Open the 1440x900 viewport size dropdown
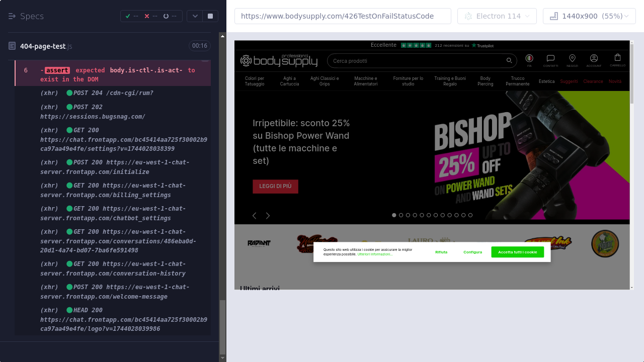Viewport: 644px width, 362px height. (x=589, y=16)
